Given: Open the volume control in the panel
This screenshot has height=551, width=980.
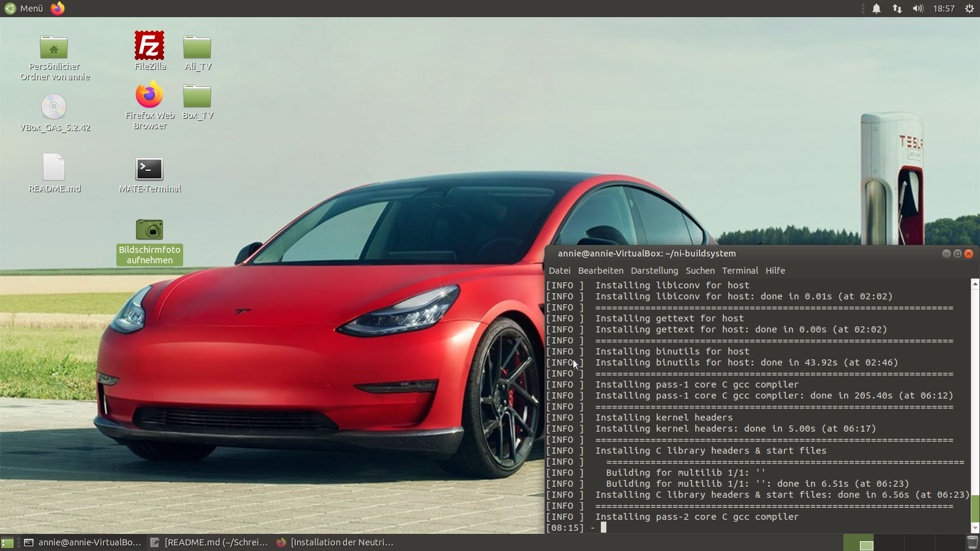Looking at the screenshot, I should pyautogui.click(x=918, y=9).
